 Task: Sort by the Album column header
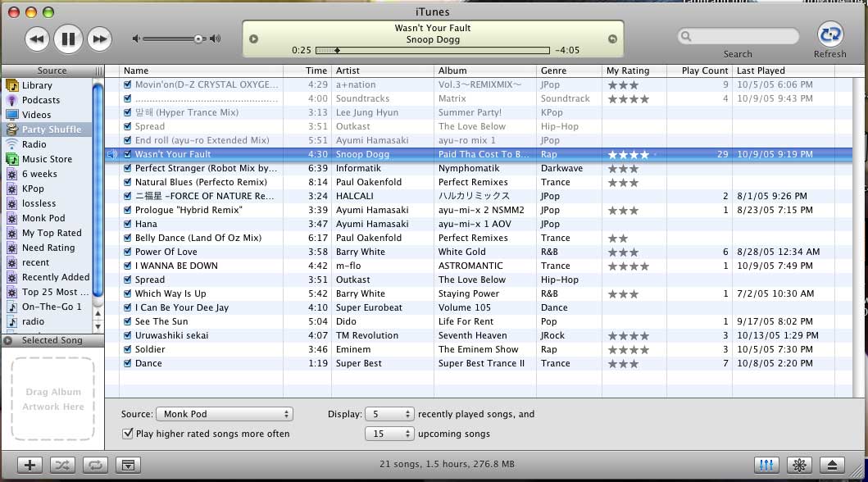point(485,70)
